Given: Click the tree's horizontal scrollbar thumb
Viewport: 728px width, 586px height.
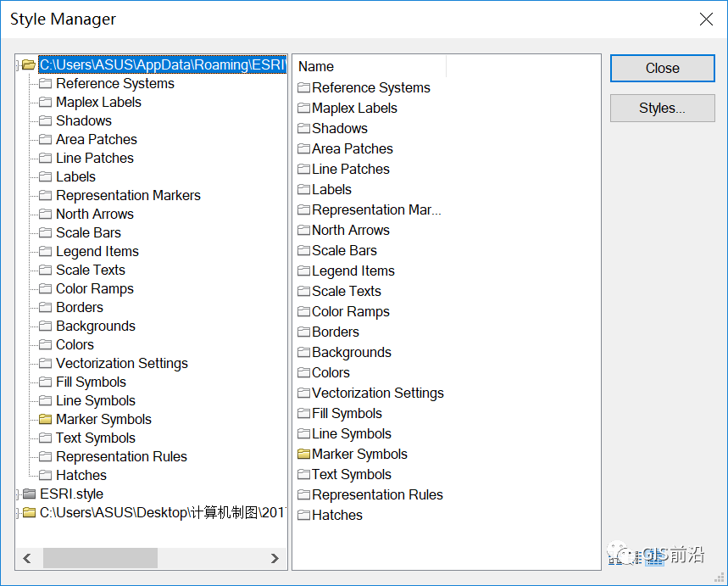Looking at the screenshot, I should (100, 557).
